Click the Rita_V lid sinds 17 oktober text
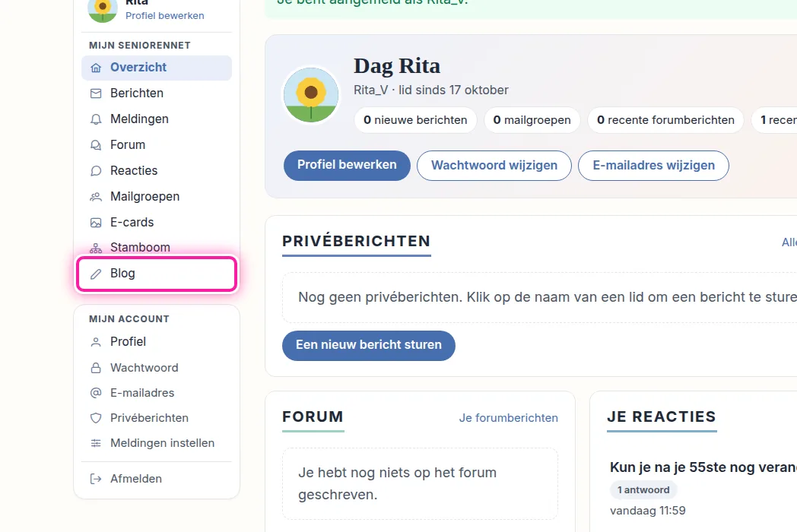This screenshot has height=532, width=797. coord(431,90)
